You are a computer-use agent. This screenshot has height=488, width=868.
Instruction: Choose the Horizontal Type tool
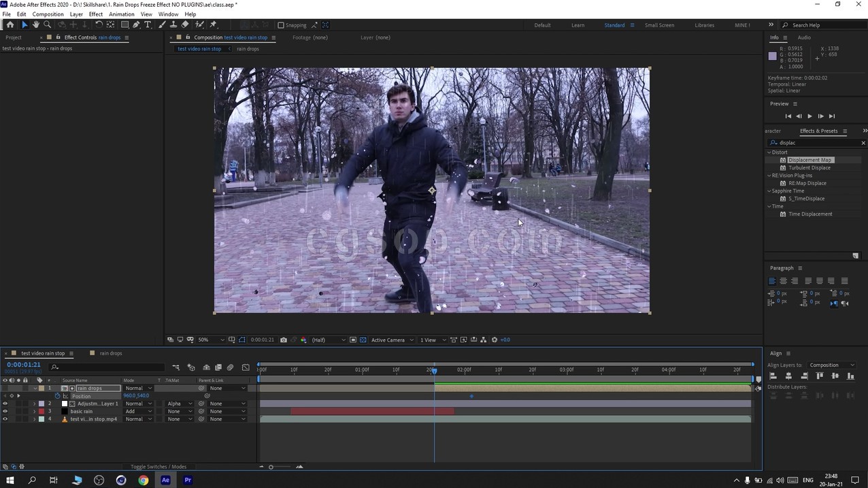pyautogui.click(x=148, y=25)
